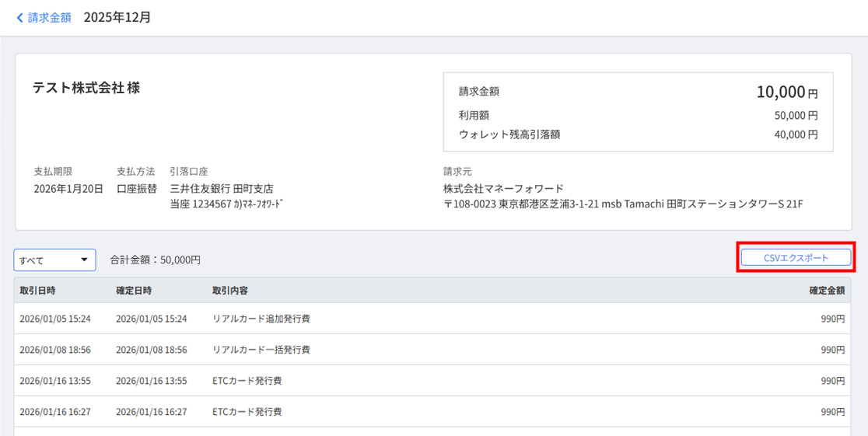Return via the 請求金額 breadcrumb link

49,17
